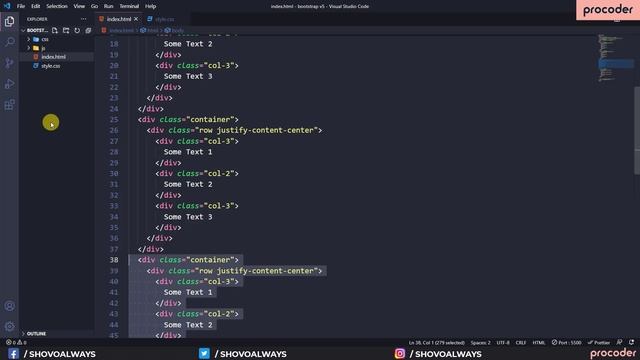The image size is (640, 360).
Task: Open the Run and Debug view
Action: [x=9, y=84]
